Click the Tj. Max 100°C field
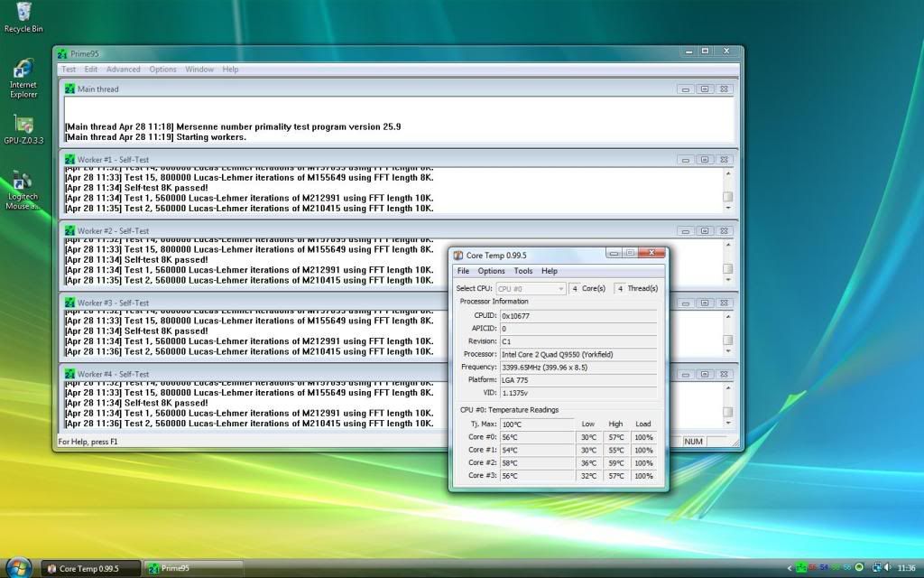Screen dimensions: 924x578 pyautogui.click(x=537, y=424)
